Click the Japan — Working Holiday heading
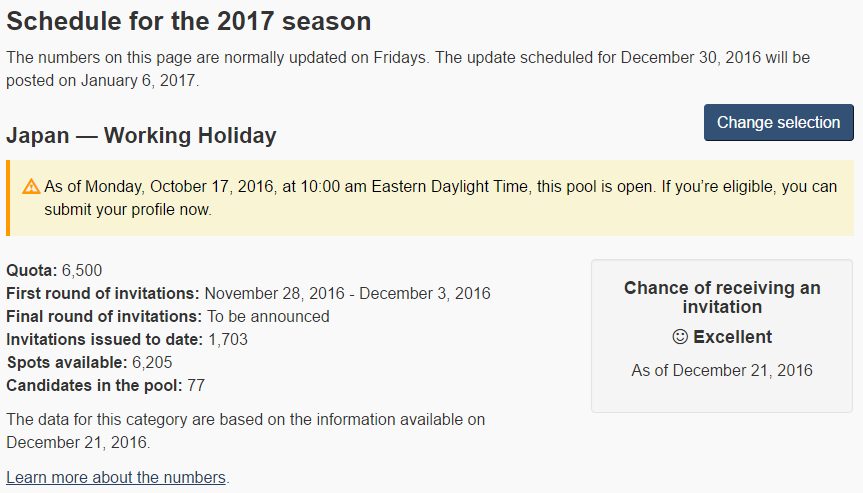 [x=141, y=135]
